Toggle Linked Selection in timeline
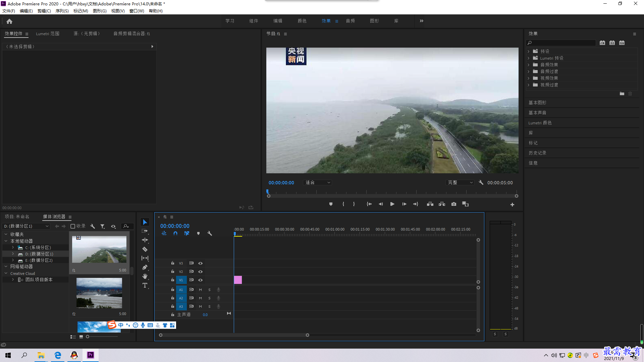Image resolution: width=644 pixels, height=362 pixels. click(x=186, y=233)
